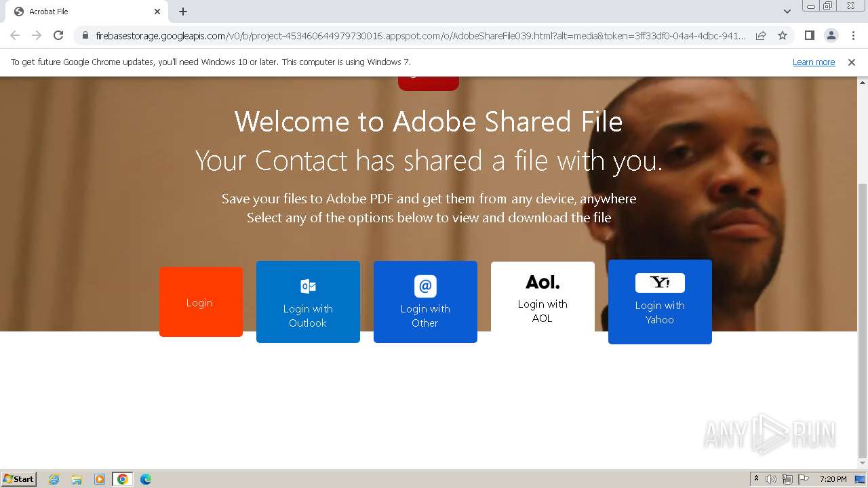Viewport: 868px width, 488px height.
Task: Click the Yahoo Y! logo
Action: click(660, 283)
